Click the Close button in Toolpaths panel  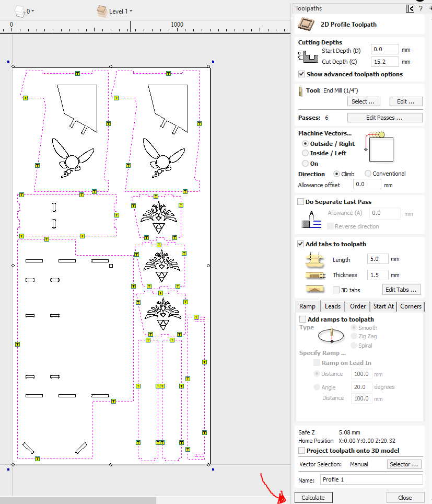[x=405, y=498]
